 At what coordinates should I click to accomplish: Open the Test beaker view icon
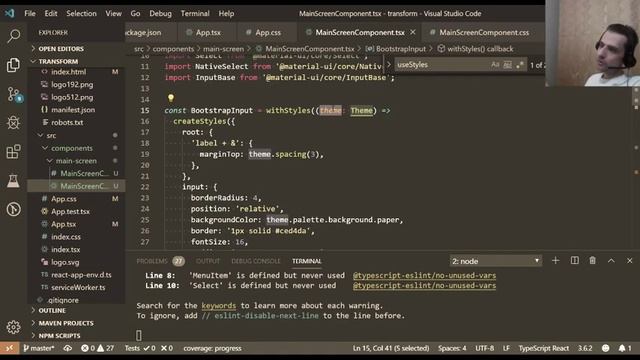coord(13,180)
